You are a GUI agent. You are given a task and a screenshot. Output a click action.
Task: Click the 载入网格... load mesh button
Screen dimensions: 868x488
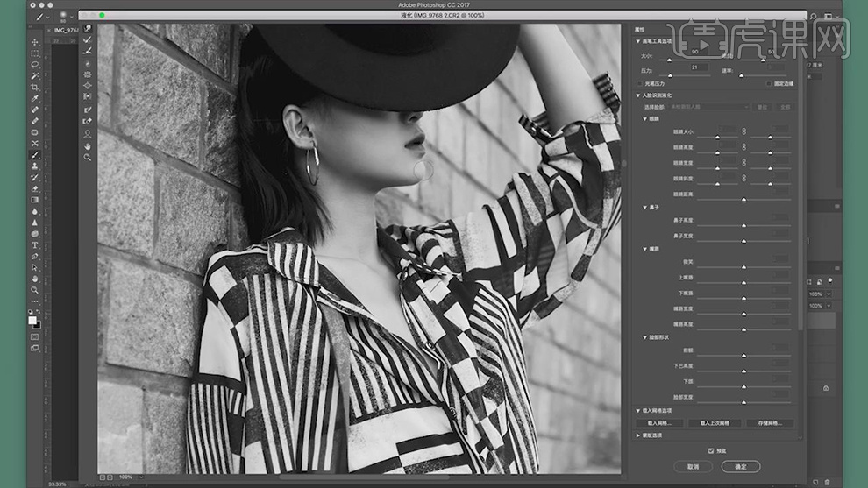[x=659, y=423]
